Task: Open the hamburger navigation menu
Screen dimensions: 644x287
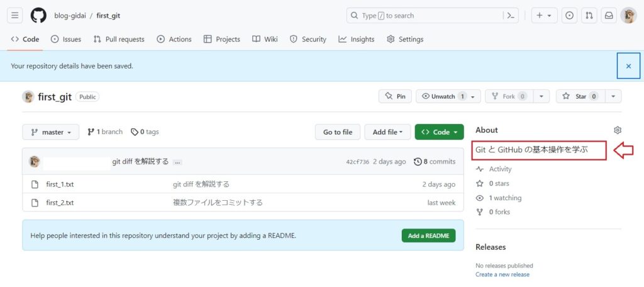Action: coord(16,16)
